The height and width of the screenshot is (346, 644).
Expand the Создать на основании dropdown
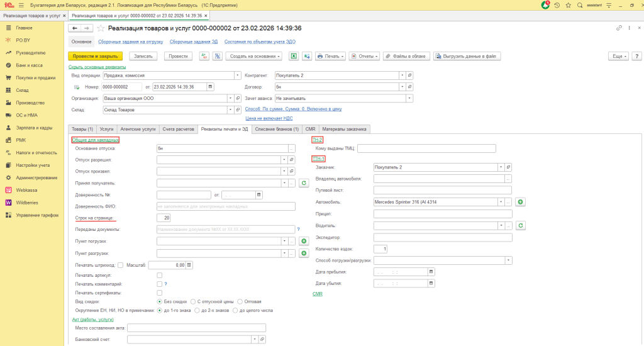[x=254, y=56]
